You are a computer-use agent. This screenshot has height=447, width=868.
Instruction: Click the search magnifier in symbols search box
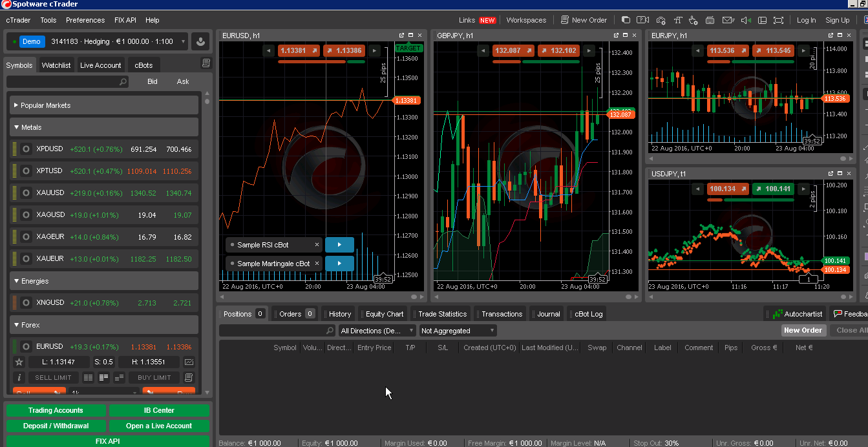pos(123,82)
